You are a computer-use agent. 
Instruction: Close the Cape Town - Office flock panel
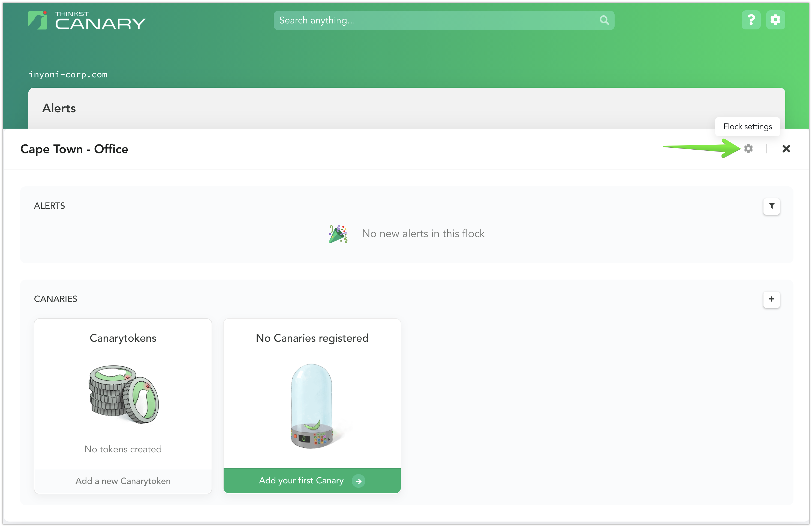[x=786, y=149]
